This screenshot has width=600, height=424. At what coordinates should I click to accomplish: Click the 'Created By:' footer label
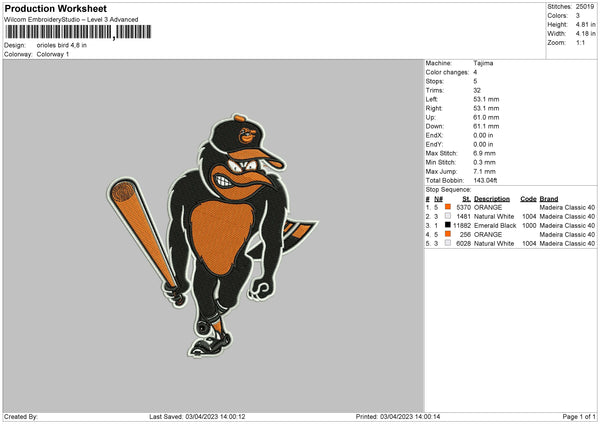point(21,417)
